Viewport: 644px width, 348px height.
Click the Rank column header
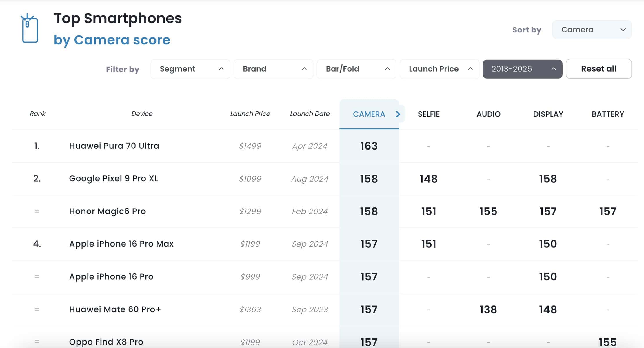click(37, 114)
